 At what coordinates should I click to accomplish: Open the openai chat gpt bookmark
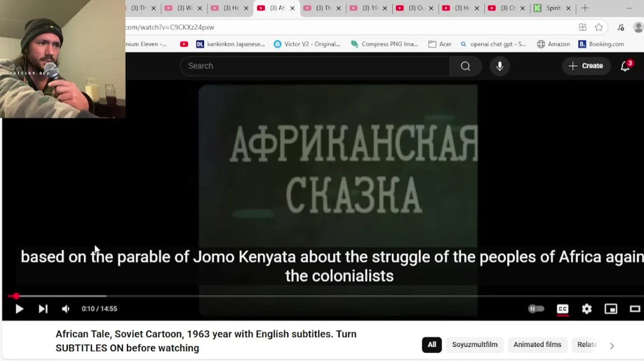pos(493,44)
